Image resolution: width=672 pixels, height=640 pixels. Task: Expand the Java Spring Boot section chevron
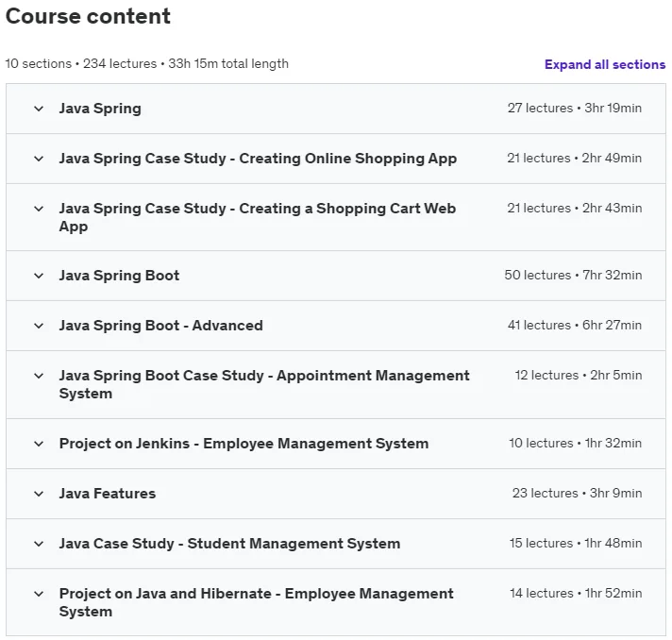point(39,276)
